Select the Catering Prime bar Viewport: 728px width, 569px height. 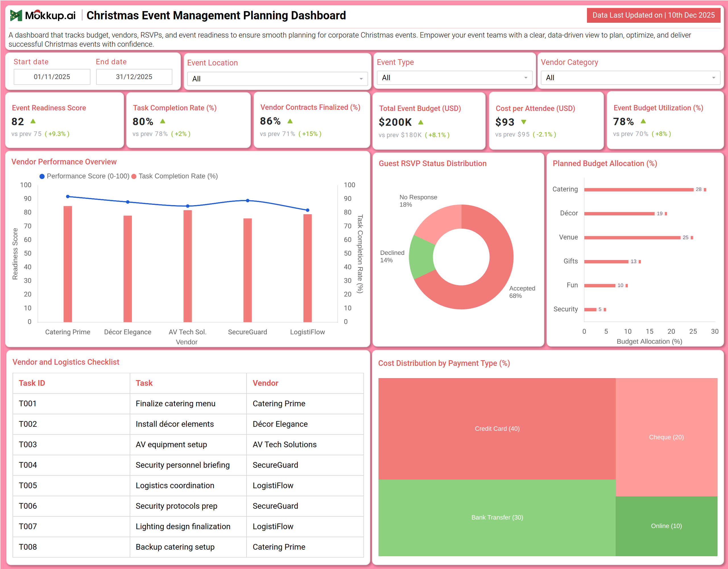[68, 264]
